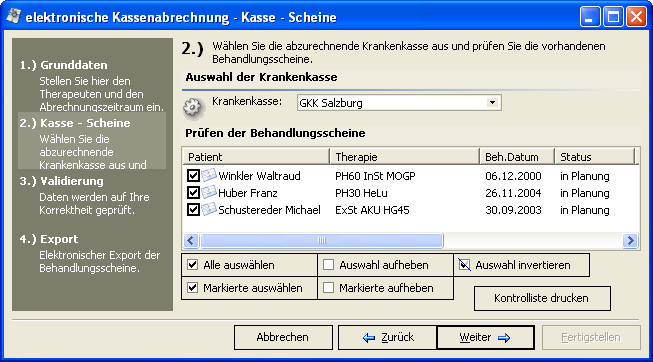Viewport: 653px width, 362px height.
Task: Click the therapy cell PH60 InSt MOGP
Action: 375,176
